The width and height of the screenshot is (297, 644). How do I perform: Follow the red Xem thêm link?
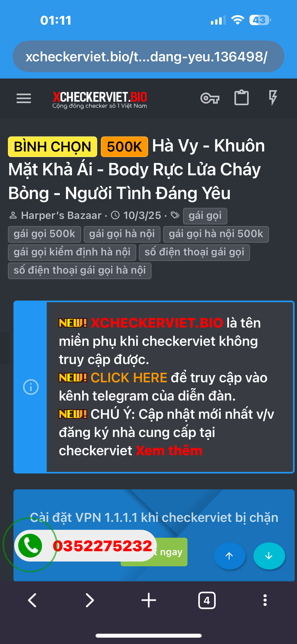[169, 450]
